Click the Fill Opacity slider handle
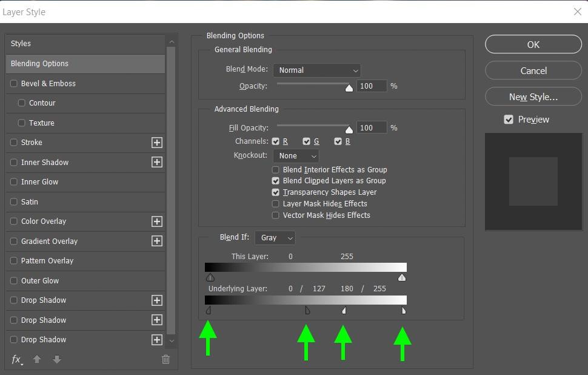Image resolution: width=588 pixels, height=375 pixels. (349, 129)
